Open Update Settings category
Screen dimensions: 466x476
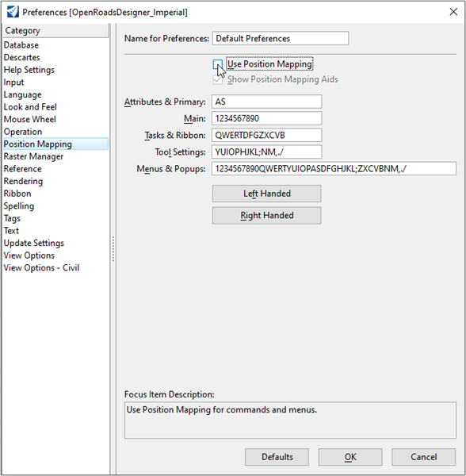pyautogui.click(x=33, y=244)
